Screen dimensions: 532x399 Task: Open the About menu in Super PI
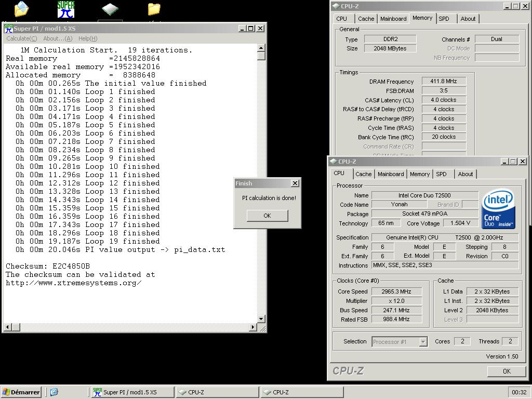(58, 38)
